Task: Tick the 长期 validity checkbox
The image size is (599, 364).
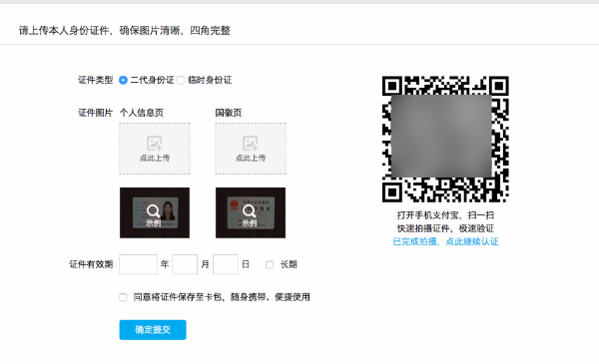Action: [270, 264]
